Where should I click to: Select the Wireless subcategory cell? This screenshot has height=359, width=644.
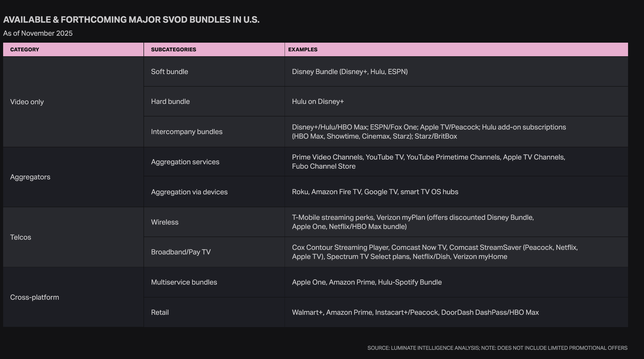[165, 222]
